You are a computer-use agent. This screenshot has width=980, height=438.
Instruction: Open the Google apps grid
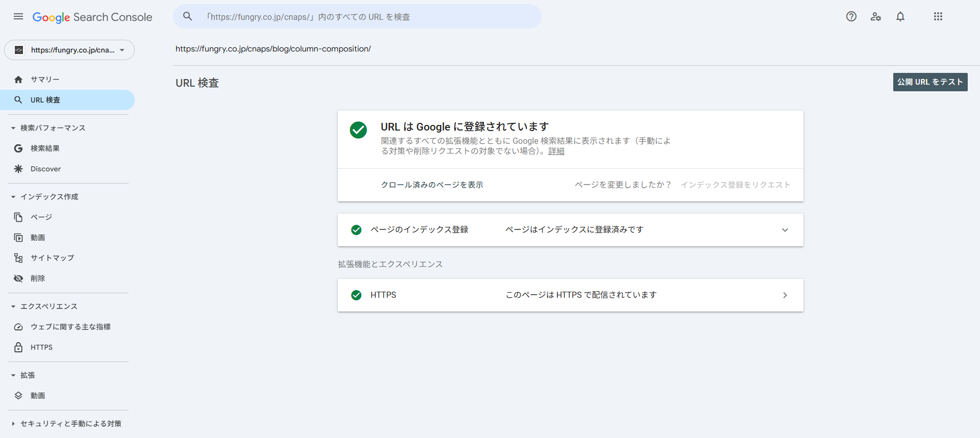tap(938, 16)
